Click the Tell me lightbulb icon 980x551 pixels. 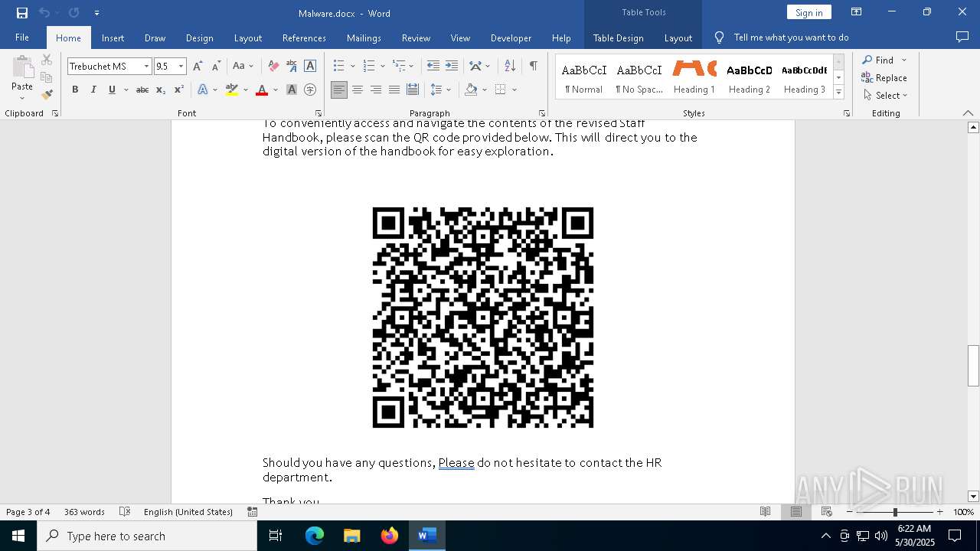(719, 37)
